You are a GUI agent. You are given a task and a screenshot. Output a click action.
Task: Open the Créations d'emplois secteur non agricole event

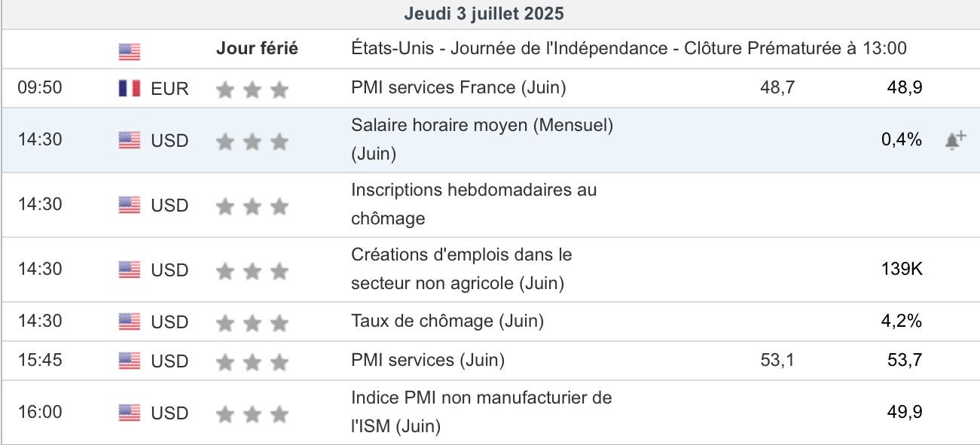point(461,255)
